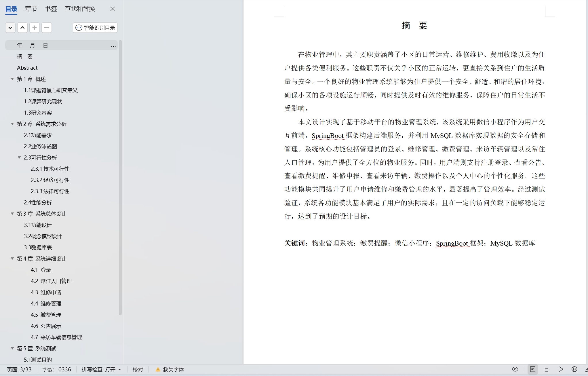Switch to outline view icon
The image size is (588, 376).
click(546, 369)
